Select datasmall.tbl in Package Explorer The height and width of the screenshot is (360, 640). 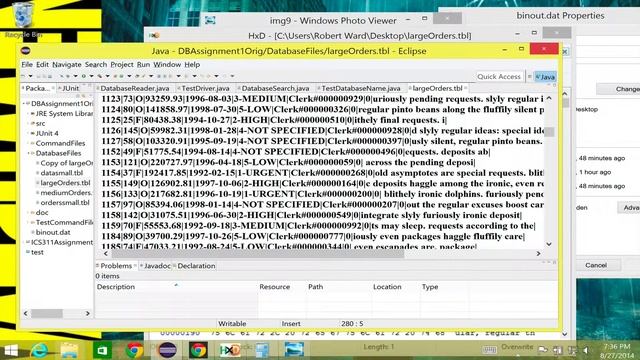click(62, 173)
